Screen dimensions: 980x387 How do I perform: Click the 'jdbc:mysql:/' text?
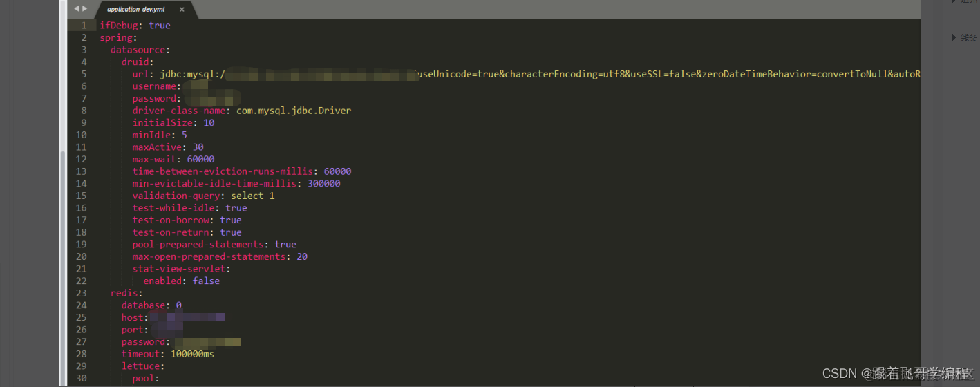[x=193, y=74]
